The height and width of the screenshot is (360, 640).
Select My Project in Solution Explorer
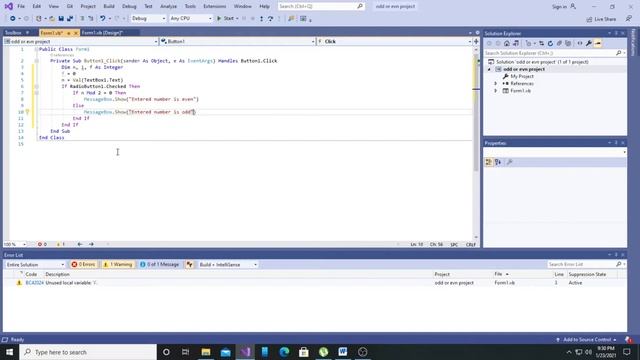point(522,76)
